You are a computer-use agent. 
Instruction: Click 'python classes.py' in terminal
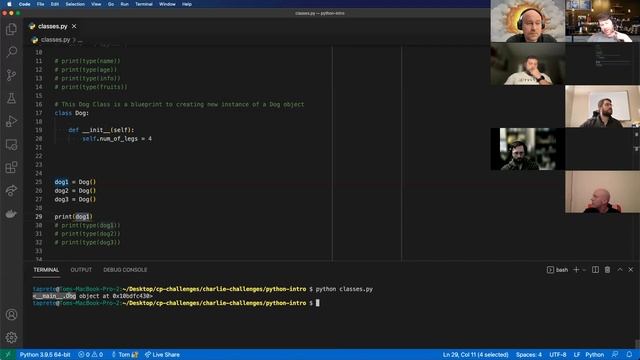[x=344, y=289]
